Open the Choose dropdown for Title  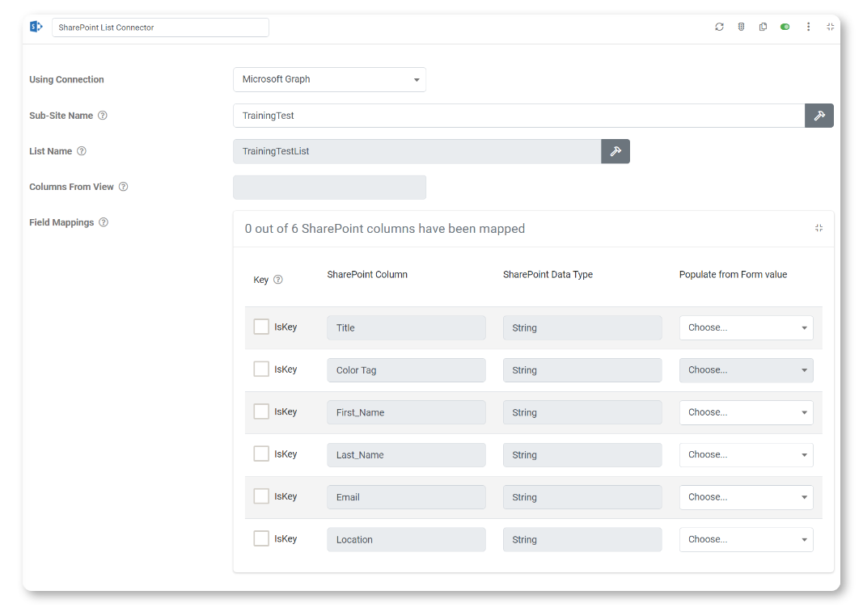[x=746, y=327]
